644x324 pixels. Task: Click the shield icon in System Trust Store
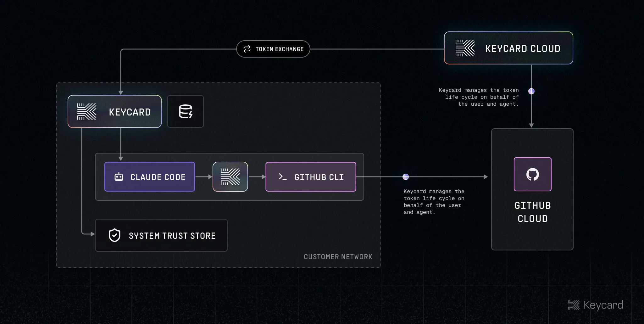click(x=114, y=235)
